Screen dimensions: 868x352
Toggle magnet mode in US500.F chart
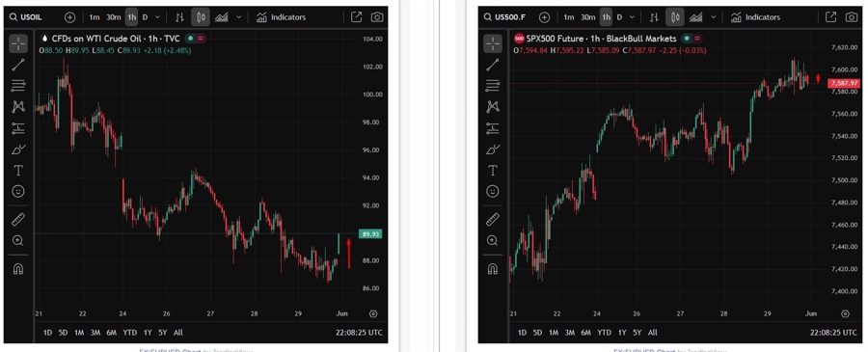[493, 269]
